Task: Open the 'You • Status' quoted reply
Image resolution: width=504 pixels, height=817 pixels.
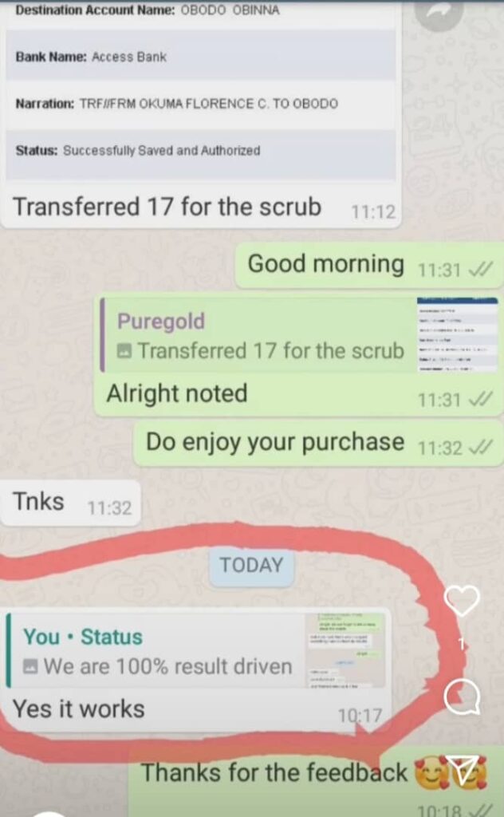Action: [196, 650]
